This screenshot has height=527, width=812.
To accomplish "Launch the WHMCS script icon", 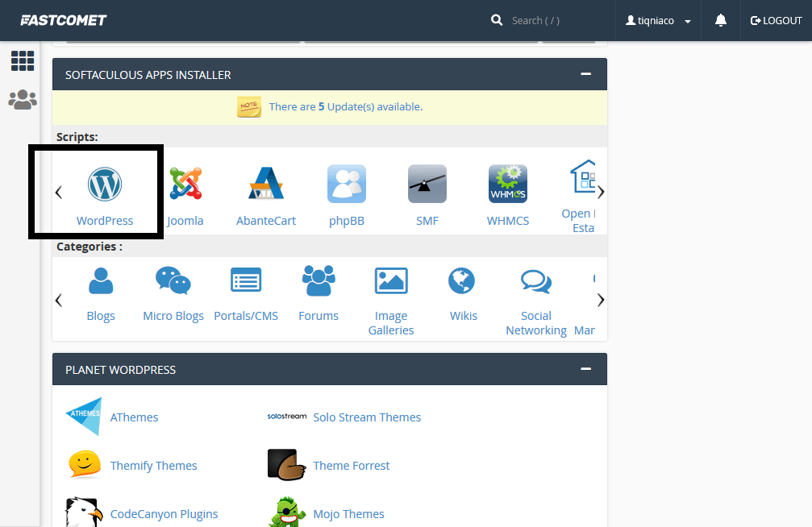I will (x=508, y=184).
